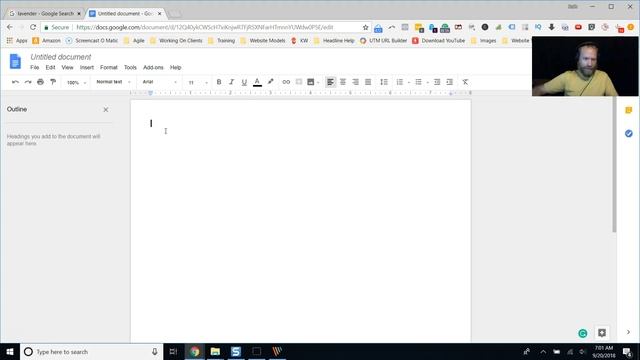Open the Edit menu
The width and height of the screenshot is (640, 360).
click(x=50, y=67)
